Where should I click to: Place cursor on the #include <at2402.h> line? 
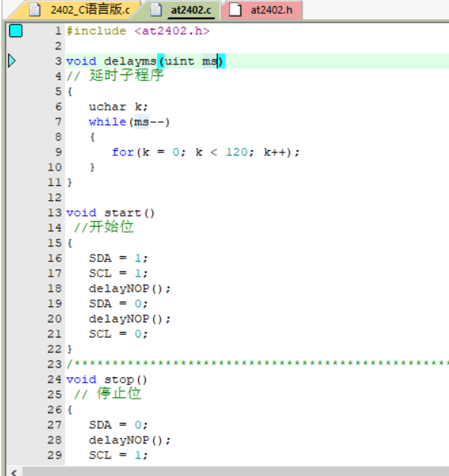[x=138, y=31]
